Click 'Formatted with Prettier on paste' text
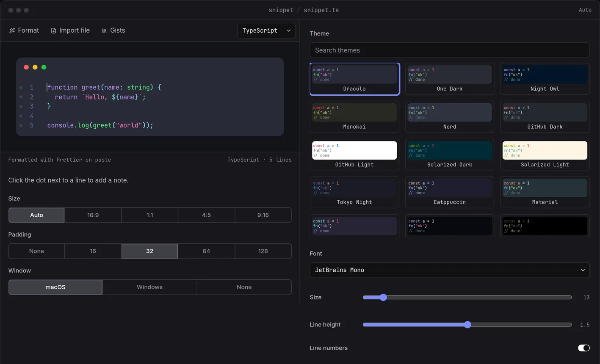The image size is (600, 364). [x=60, y=160]
